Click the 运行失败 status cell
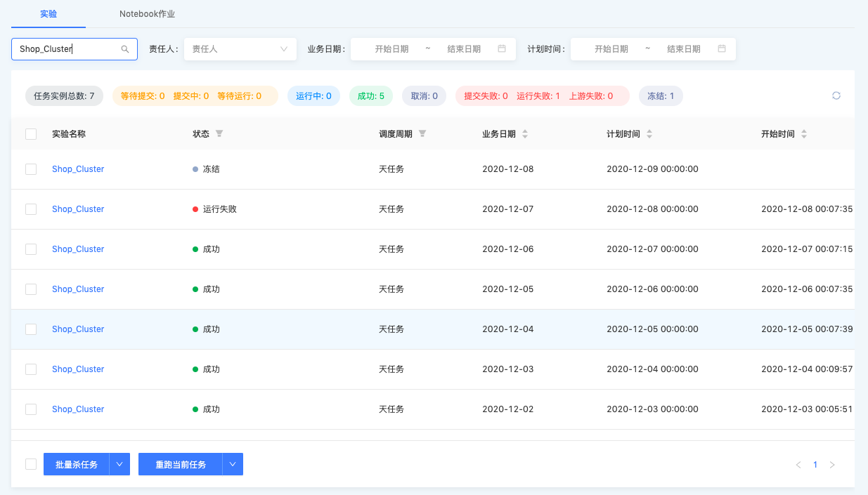The width and height of the screenshot is (868, 495). tap(214, 209)
